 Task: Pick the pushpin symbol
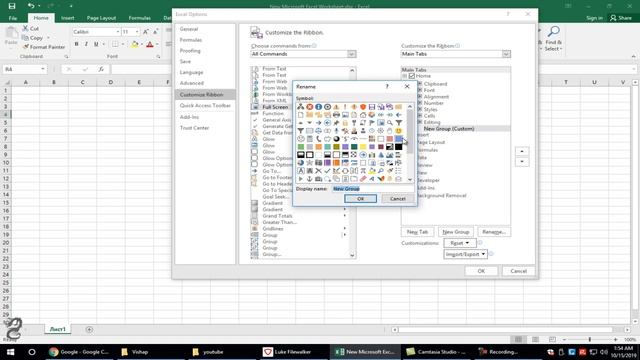pos(336,122)
